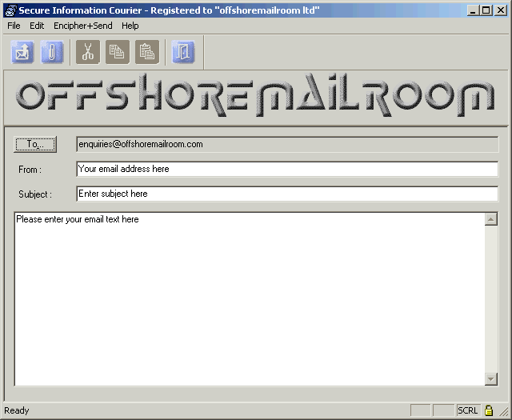Click the To... button

tap(35, 144)
